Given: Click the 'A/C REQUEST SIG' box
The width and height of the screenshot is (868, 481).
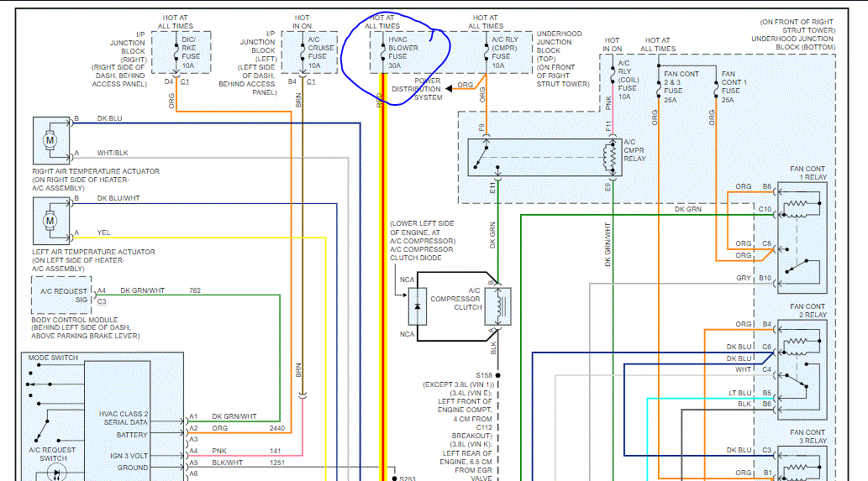Looking at the screenshot, I should tap(61, 295).
